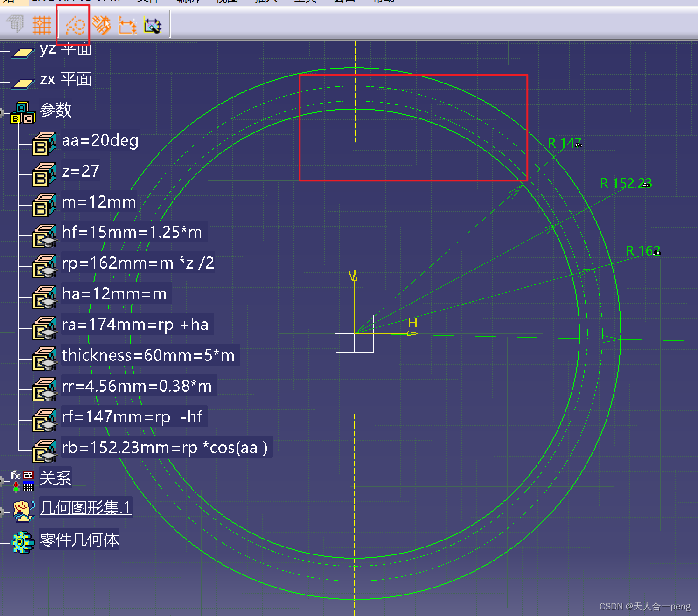Viewport: 698px width, 616px height.
Task: Click the H axis label of sketch
Action: click(412, 323)
